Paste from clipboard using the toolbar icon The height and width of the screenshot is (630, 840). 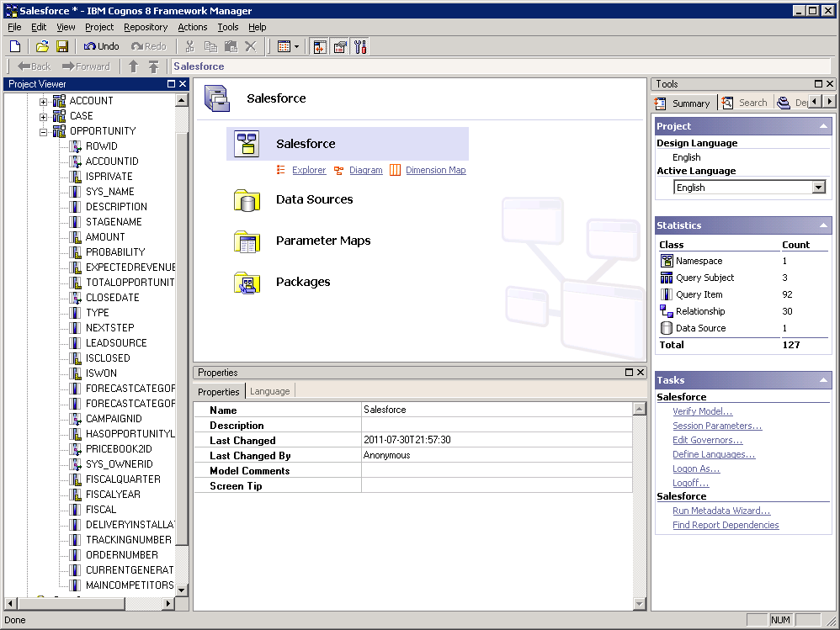point(229,46)
